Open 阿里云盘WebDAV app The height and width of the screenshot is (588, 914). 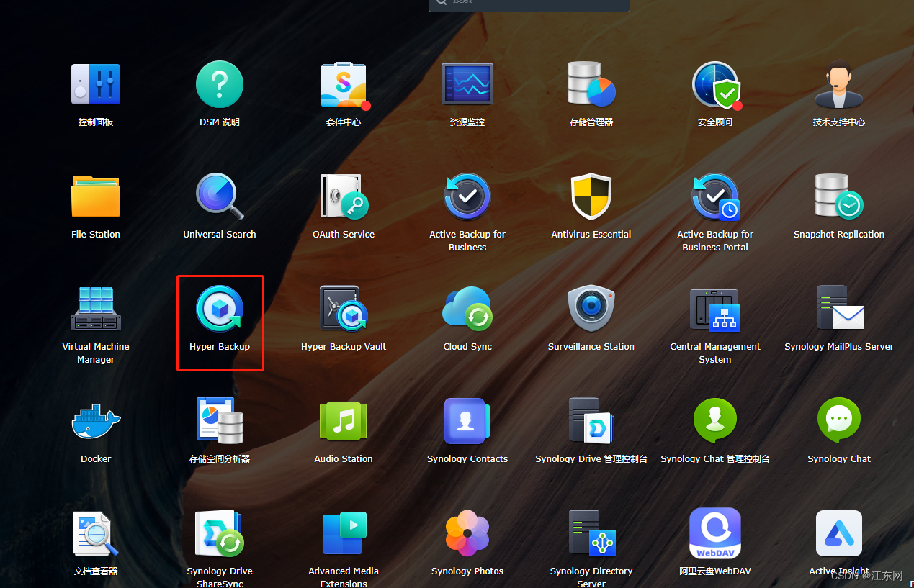(x=715, y=533)
